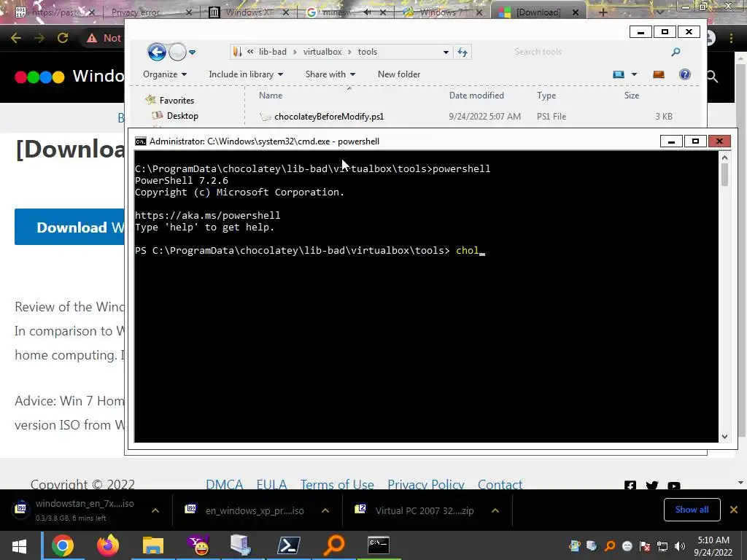The image size is (747, 560).
Task: Click the Privacy Policy footer link
Action: (x=426, y=484)
